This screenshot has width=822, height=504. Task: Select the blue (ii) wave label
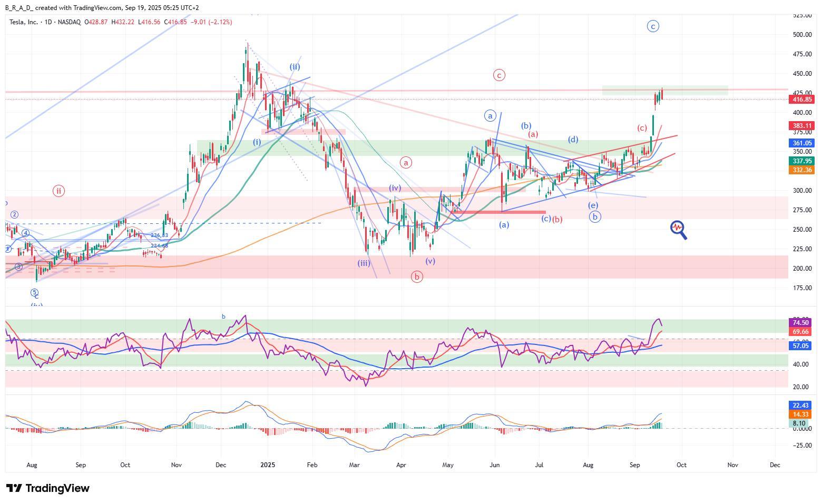(x=295, y=67)
